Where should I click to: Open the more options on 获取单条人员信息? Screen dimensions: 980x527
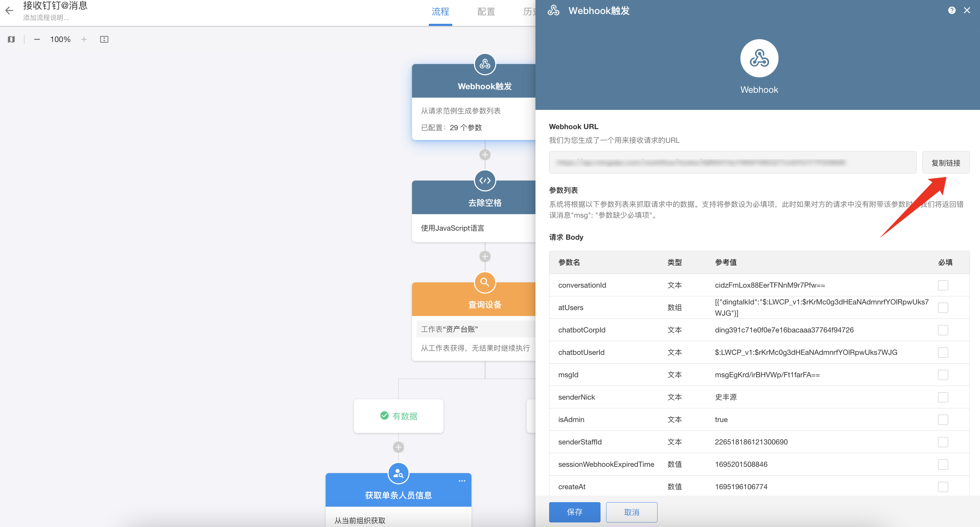462,481
